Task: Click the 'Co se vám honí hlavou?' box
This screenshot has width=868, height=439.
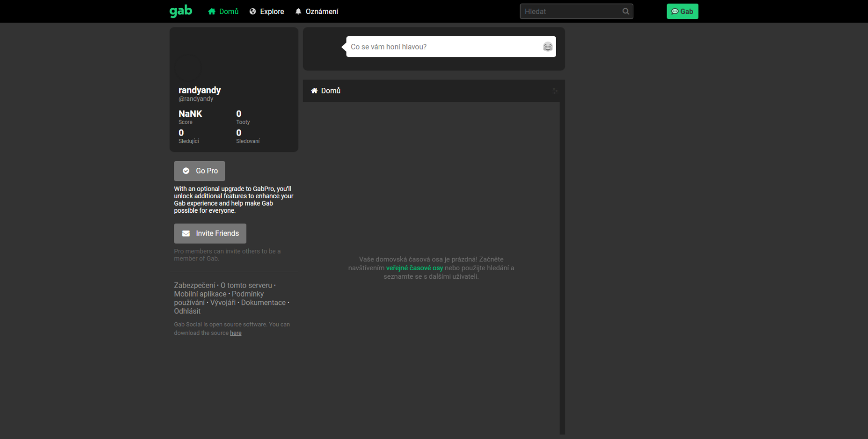Action: tap(443, 47)
